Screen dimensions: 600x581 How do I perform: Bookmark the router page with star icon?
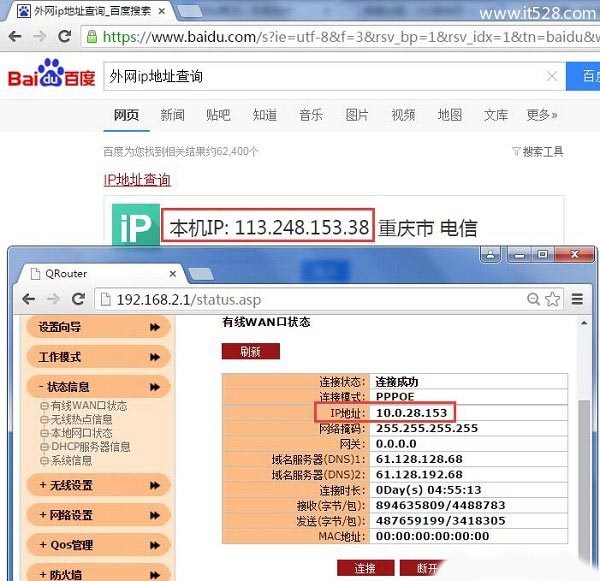pyautogui.click(x=552, y=299)
